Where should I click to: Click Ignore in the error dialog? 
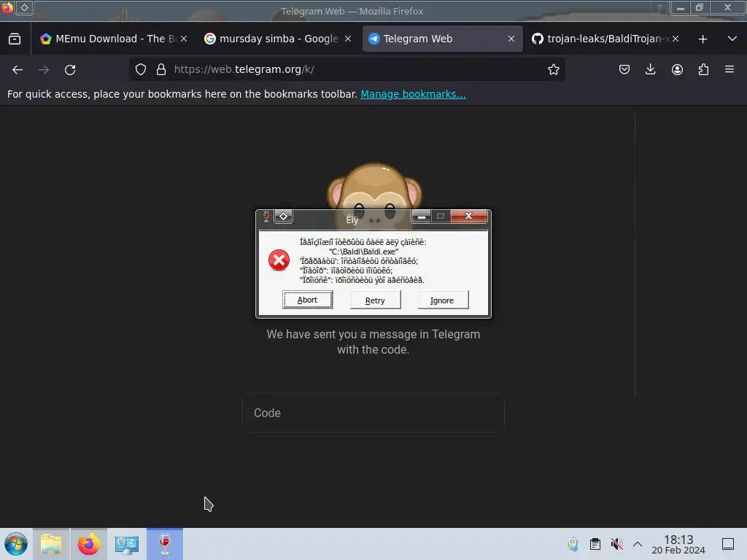pyautogui.click(x=443, y=300)
